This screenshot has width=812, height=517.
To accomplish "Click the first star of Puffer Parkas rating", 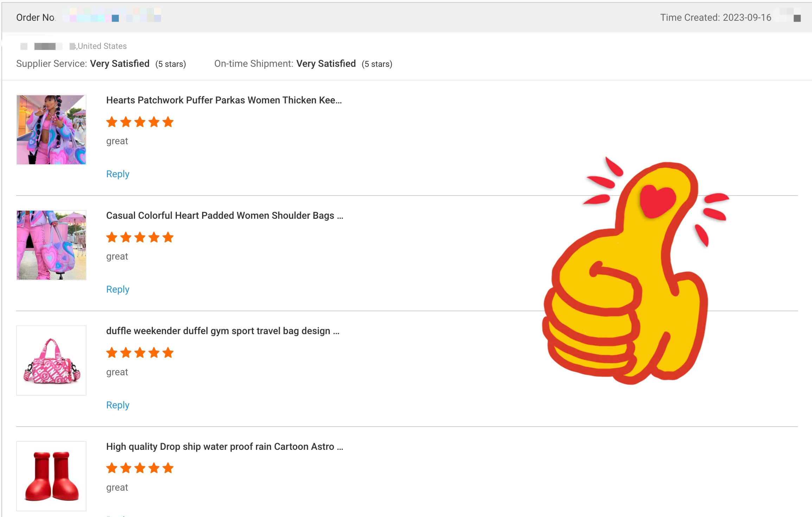I will tap(112, 122).
